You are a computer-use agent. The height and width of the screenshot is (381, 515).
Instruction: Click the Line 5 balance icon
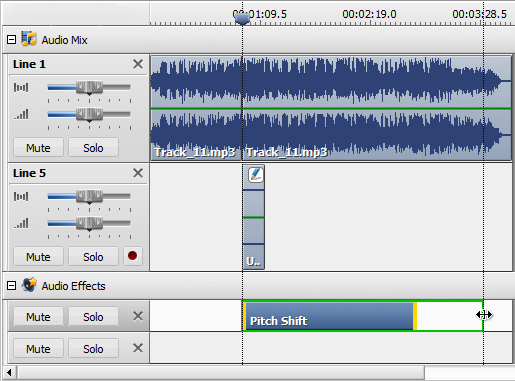coord(21,196)
